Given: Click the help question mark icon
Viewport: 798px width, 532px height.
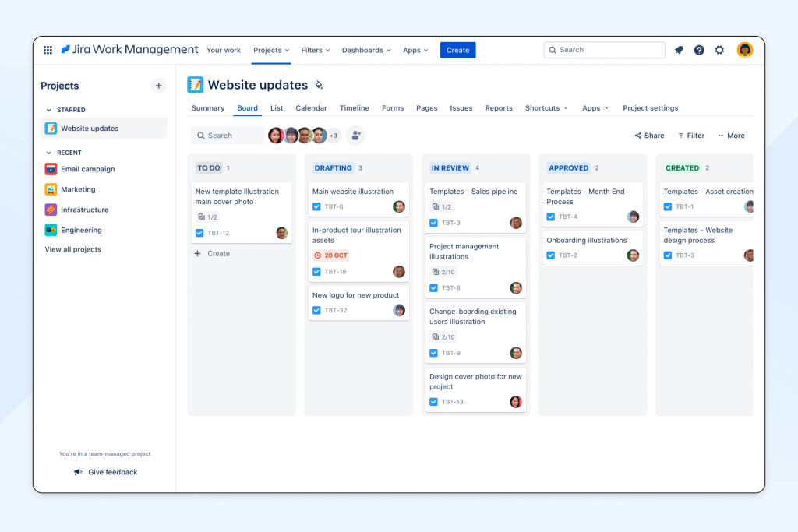Looking at the screenshot, I should pyautogui.click(x=699, y=50).
